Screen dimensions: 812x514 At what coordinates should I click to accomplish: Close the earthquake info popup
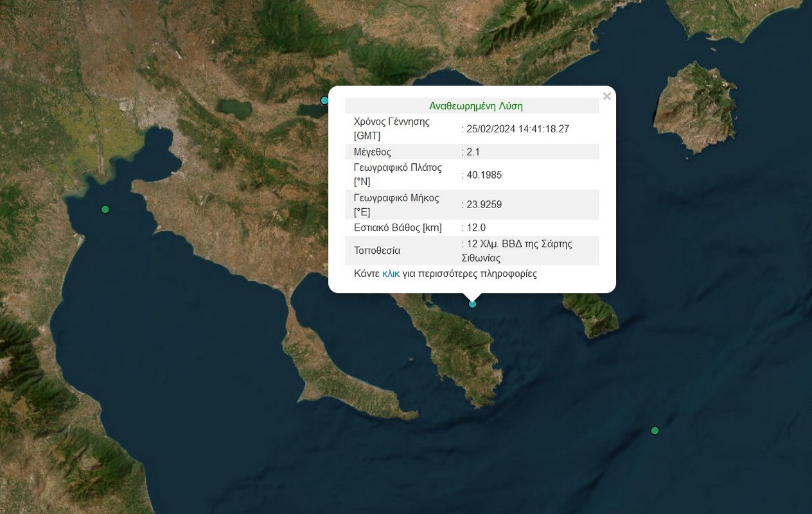(x=606, y=96)
